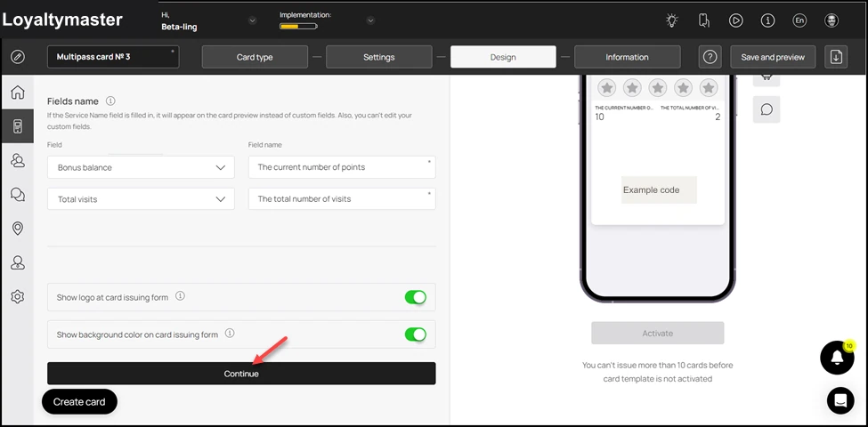Expand the Implementation progress dropdown
The width and height of the screenshot is (868, 427).
371,21
